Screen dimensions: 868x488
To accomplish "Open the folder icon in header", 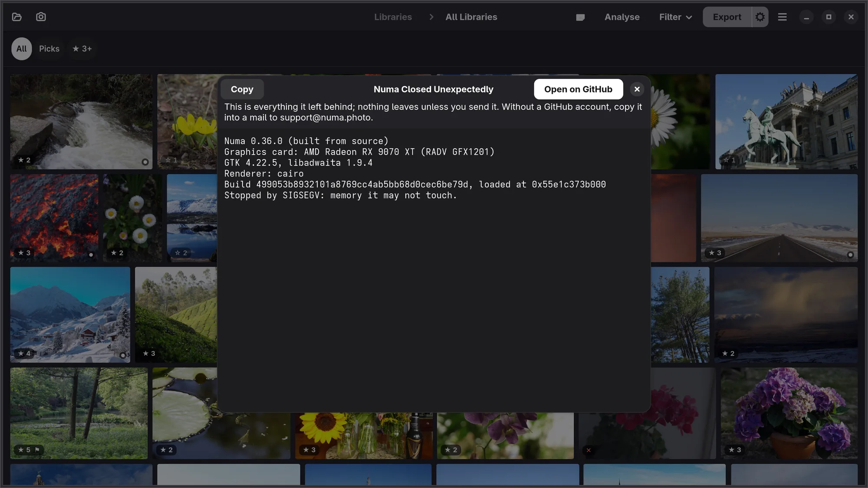I will (x=17, y=17).
